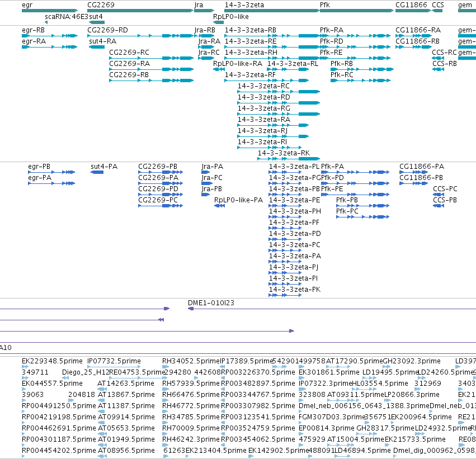Select the Pfk-PB CDS label
The image size is (476, 459).
coord(347,200)
